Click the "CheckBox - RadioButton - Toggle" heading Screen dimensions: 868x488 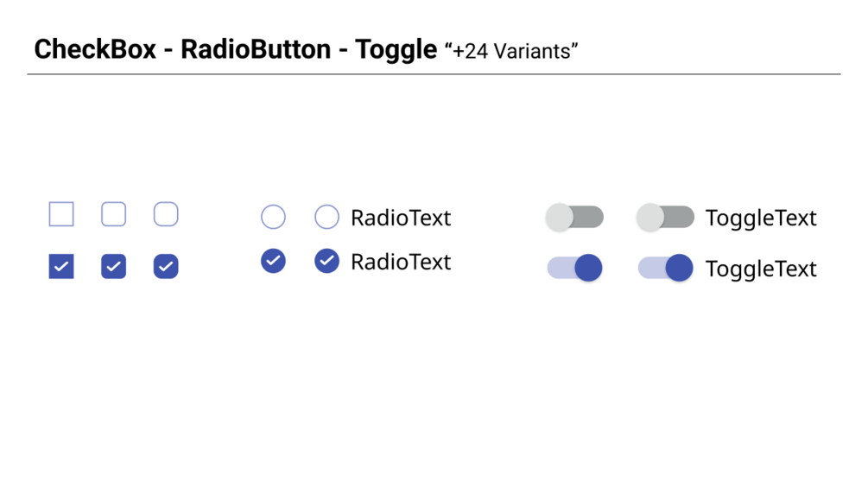(235, 49)
